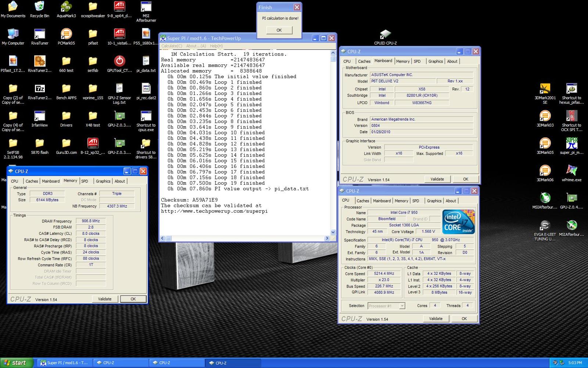Click OK in the Finish dialog

(x=279, y=30)
